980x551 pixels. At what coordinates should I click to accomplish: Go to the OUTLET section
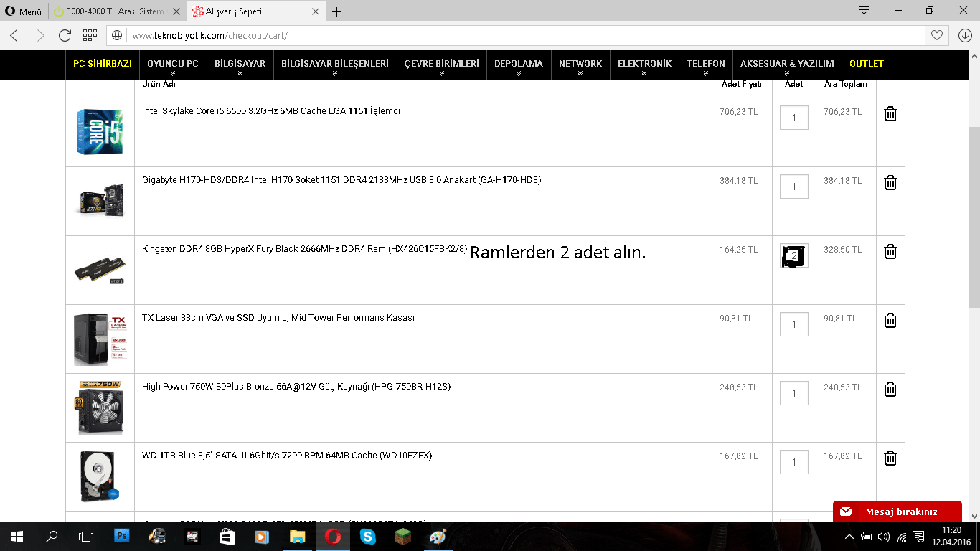867,64
